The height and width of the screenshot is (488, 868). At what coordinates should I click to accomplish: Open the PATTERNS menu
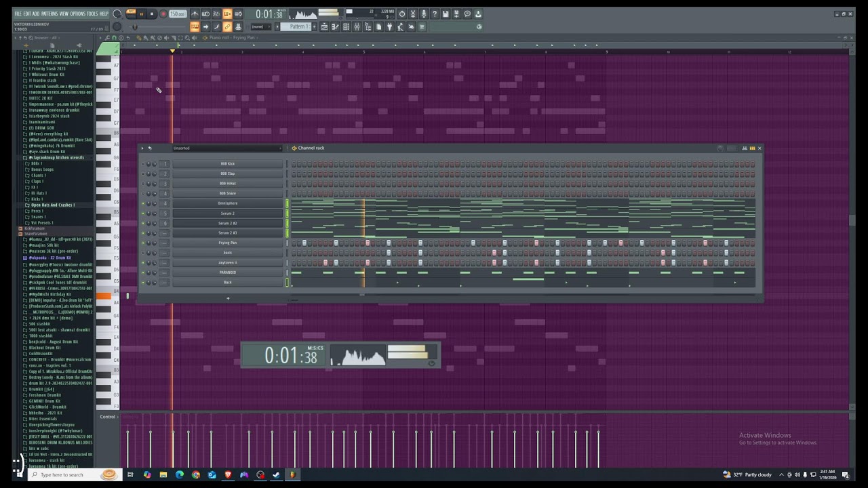pyautogui.click(x=50, y=14)
